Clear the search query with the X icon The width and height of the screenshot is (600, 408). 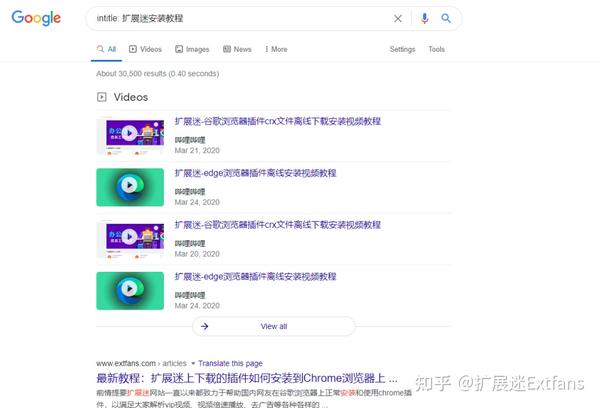[x=398, y=18]
